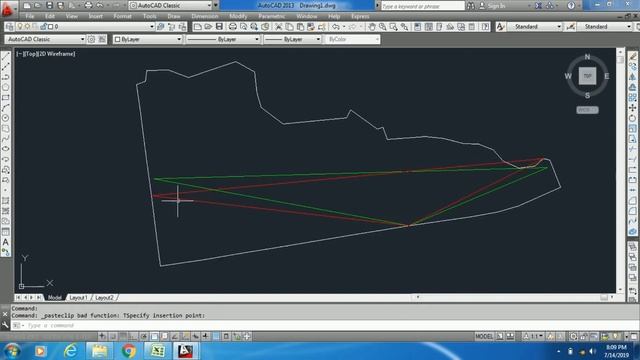Select the Spline draw tool
The image size is (640, 360).
coord(6,139)
